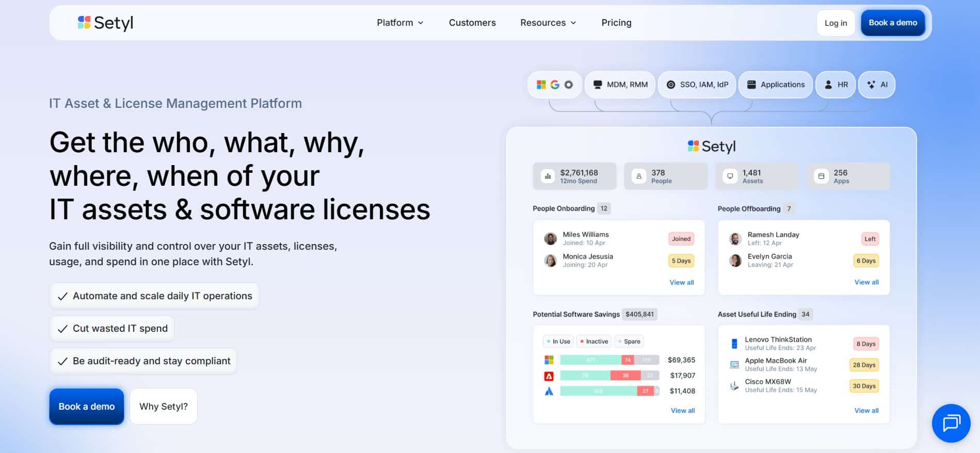Open the live chat widget icon
The height and width of the screenshot is (453, 980).
(x=951, y=423)
